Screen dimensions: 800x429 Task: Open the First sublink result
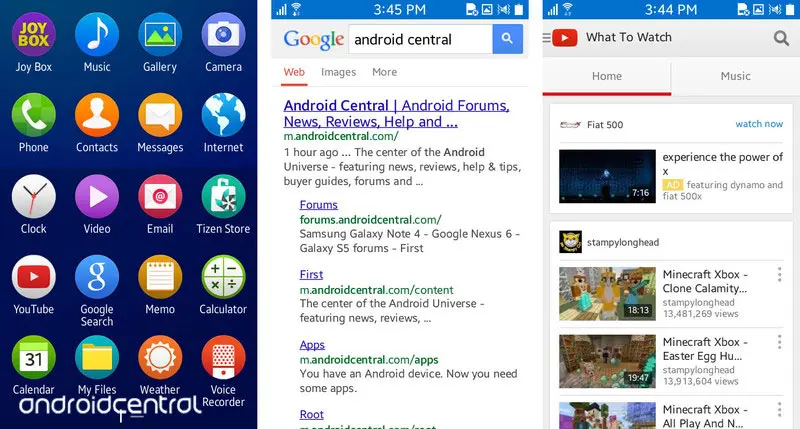311,274
